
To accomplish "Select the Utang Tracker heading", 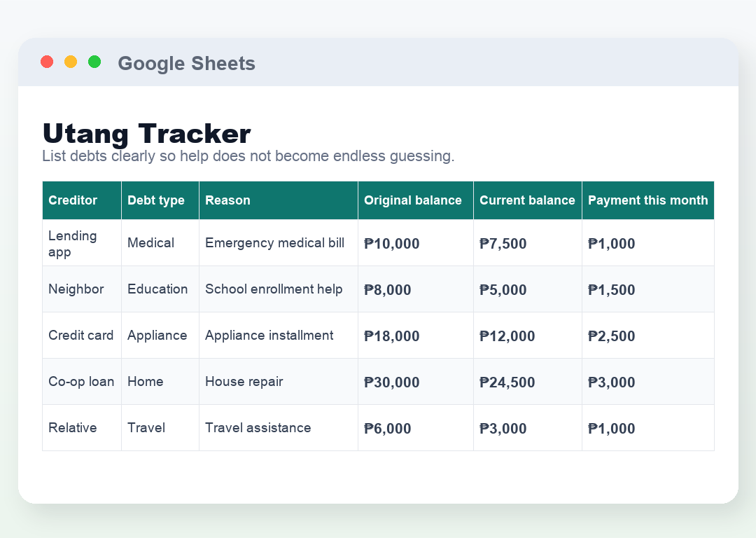I will pyautogui.click(x=146, y=133).
